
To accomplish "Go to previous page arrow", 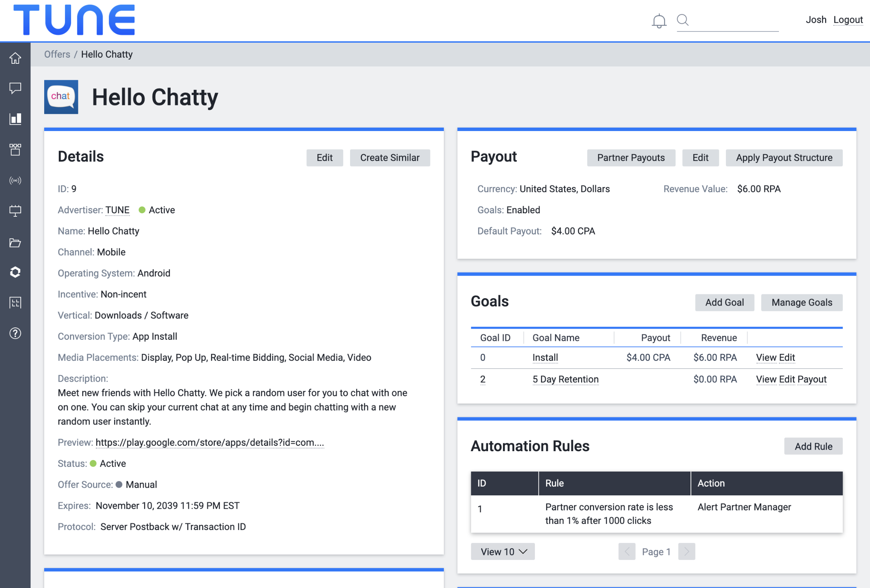I will coord(626,551).
